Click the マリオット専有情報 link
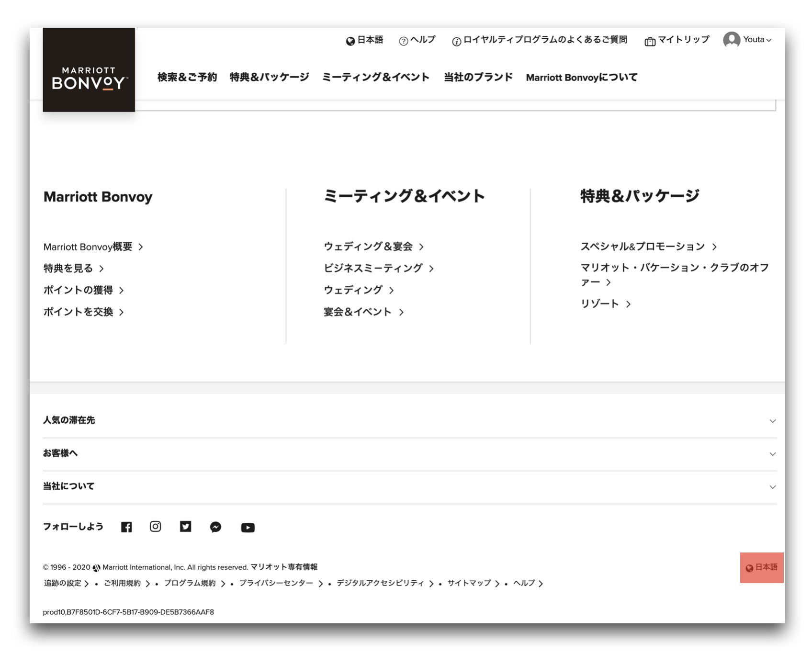This screenshot has width=812, height=653. click(x=284, y=567)
